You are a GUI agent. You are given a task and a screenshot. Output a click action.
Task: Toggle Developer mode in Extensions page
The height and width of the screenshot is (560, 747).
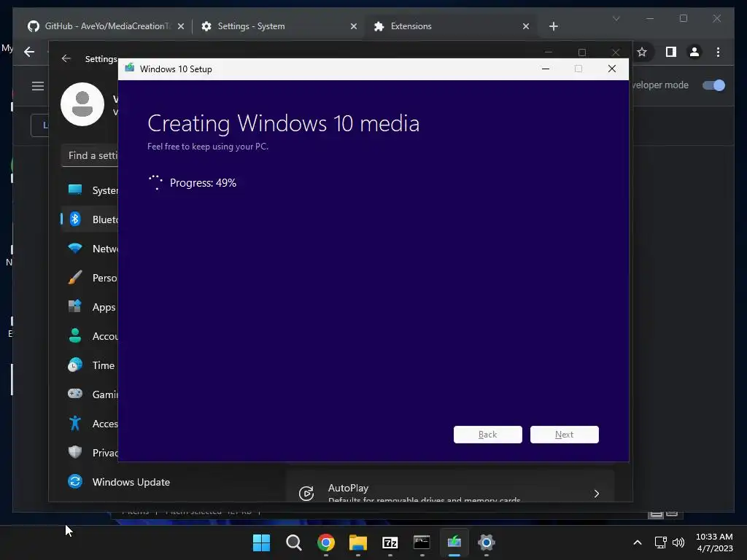click(713, 85)
